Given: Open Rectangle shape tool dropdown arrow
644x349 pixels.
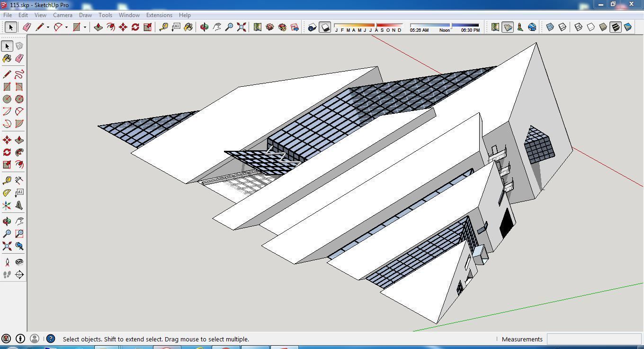Looking at the screenshot, I should [x=85, y=27].
